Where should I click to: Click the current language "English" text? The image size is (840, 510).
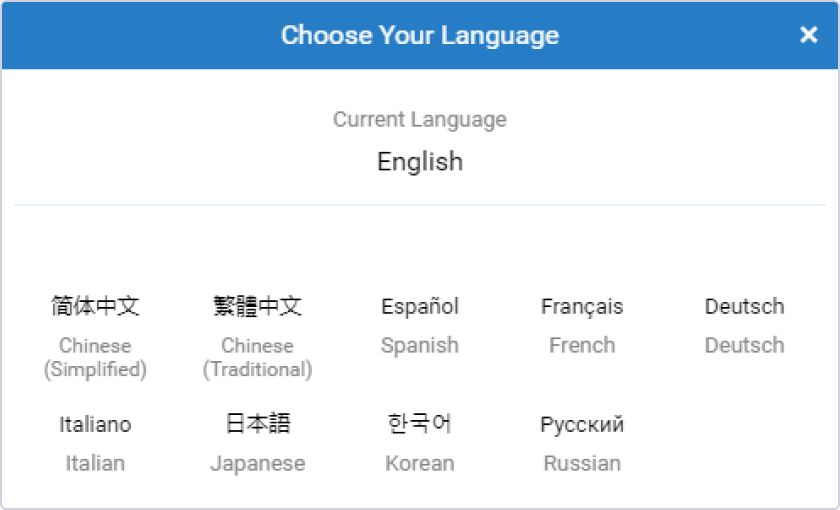tap(420, 162)
